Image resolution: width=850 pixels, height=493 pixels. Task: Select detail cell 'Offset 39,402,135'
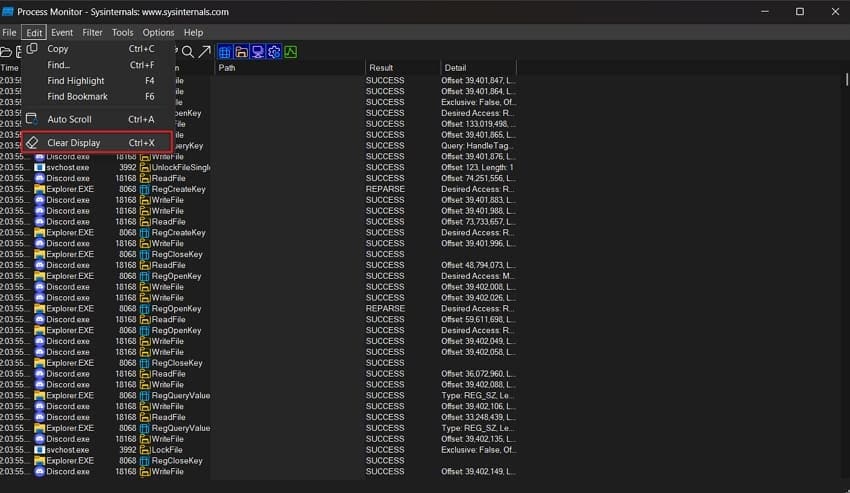point(479,439)
